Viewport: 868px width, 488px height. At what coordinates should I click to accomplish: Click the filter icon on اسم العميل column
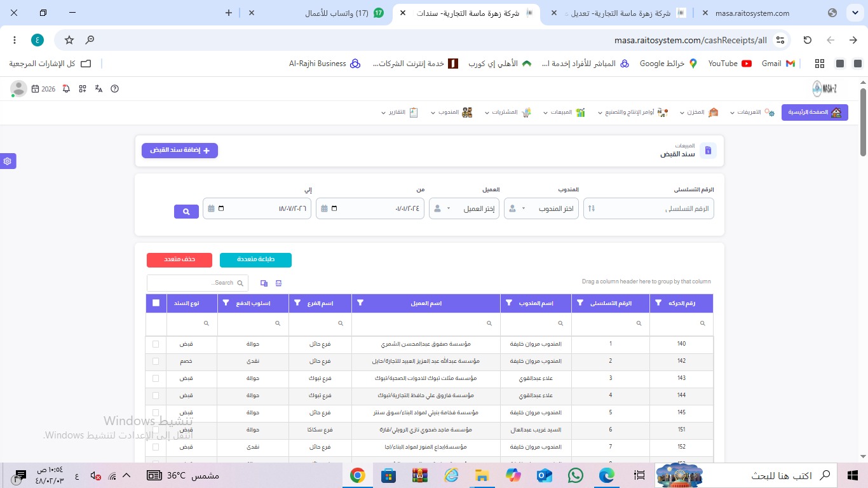click(x=361, y=303)
